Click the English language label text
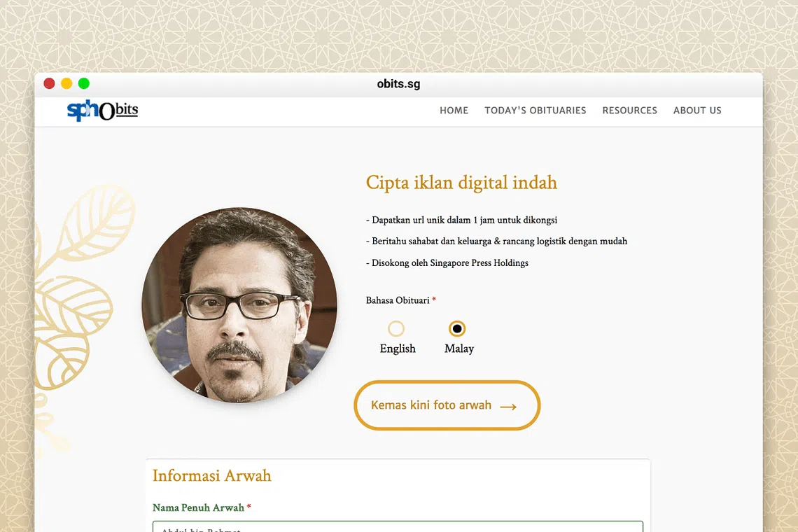The width and height of the screenshot is (798, 532). click(x=398, y=349)
